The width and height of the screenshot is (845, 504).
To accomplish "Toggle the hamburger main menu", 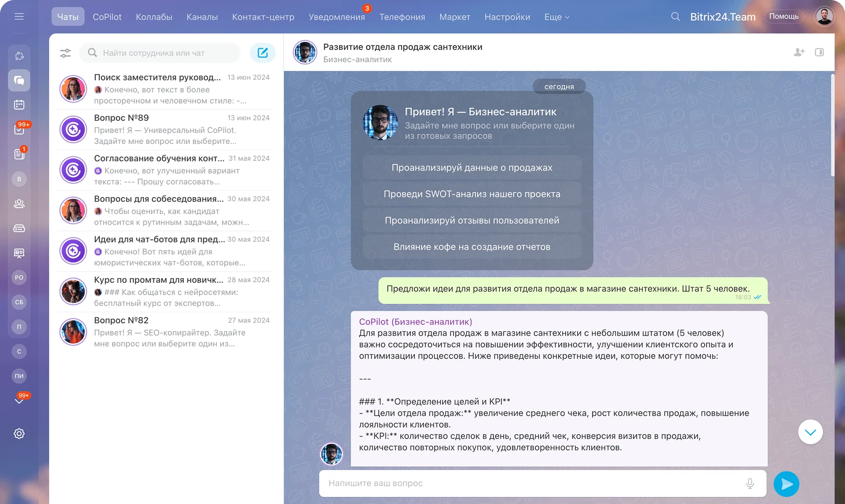I will tap(19, 17).
